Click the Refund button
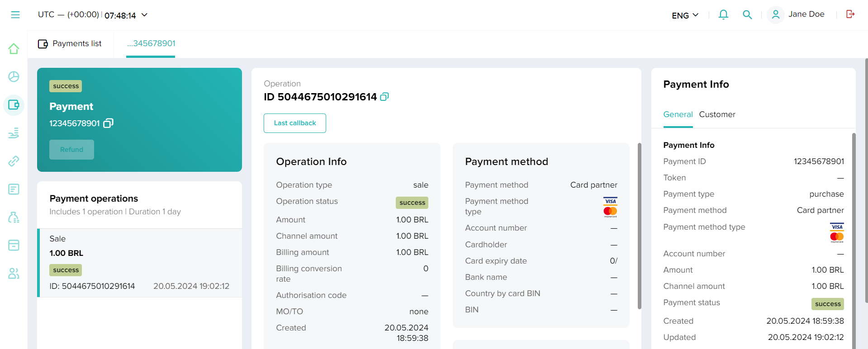 pos(71,150)
